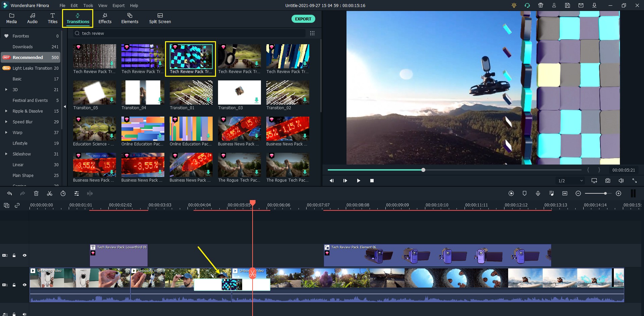Click the green EXPORT button
This screenshot has width=644, height=316.
click(303, 19)
